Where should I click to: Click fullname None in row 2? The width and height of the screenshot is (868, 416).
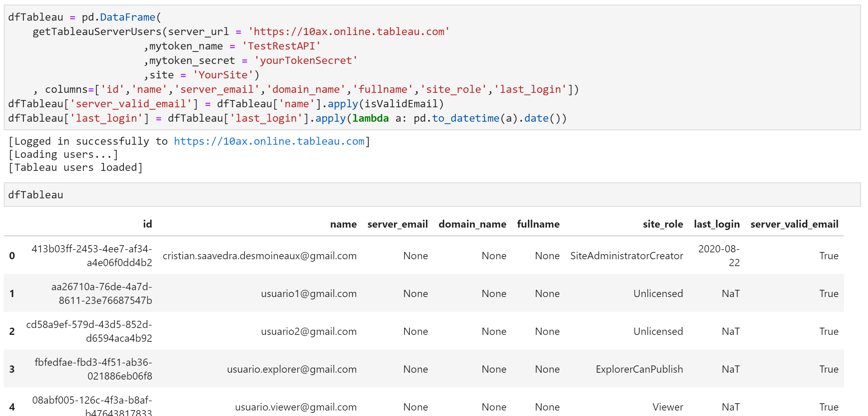(x=547, y=331)
